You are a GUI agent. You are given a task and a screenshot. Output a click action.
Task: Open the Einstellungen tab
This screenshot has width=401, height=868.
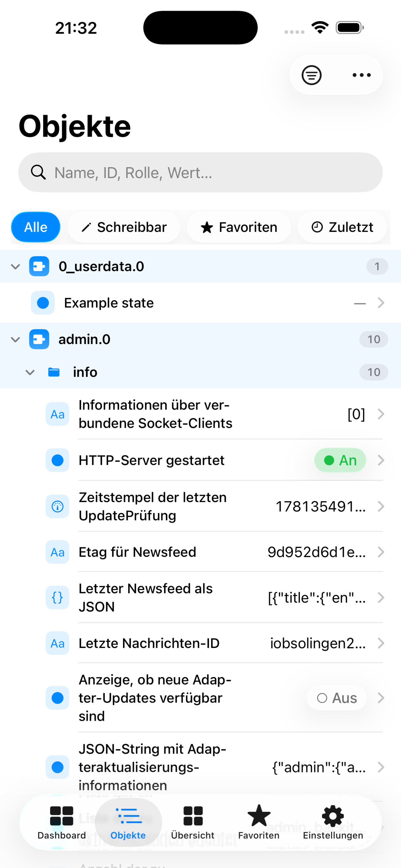click(x=333, y=822)
